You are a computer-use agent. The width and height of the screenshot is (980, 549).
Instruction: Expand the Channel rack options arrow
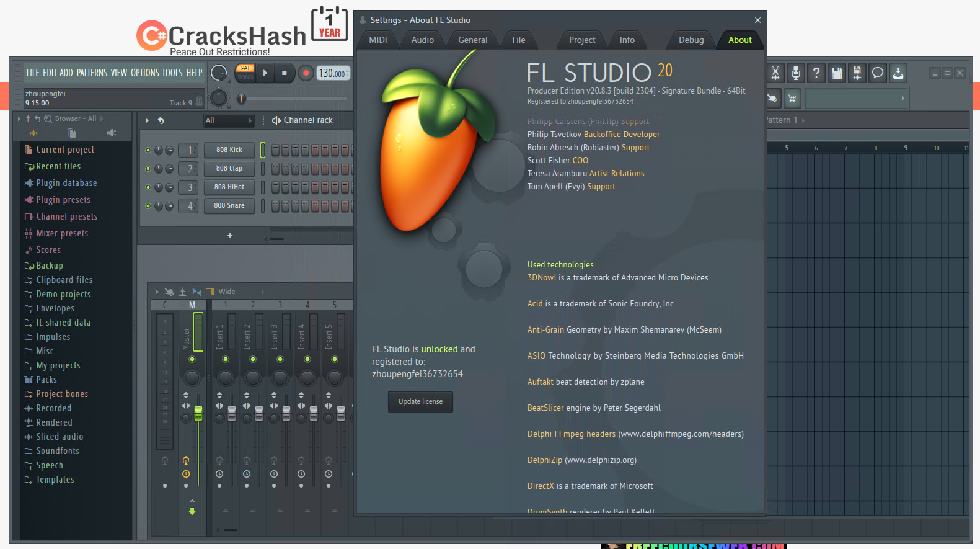(147, 120)
